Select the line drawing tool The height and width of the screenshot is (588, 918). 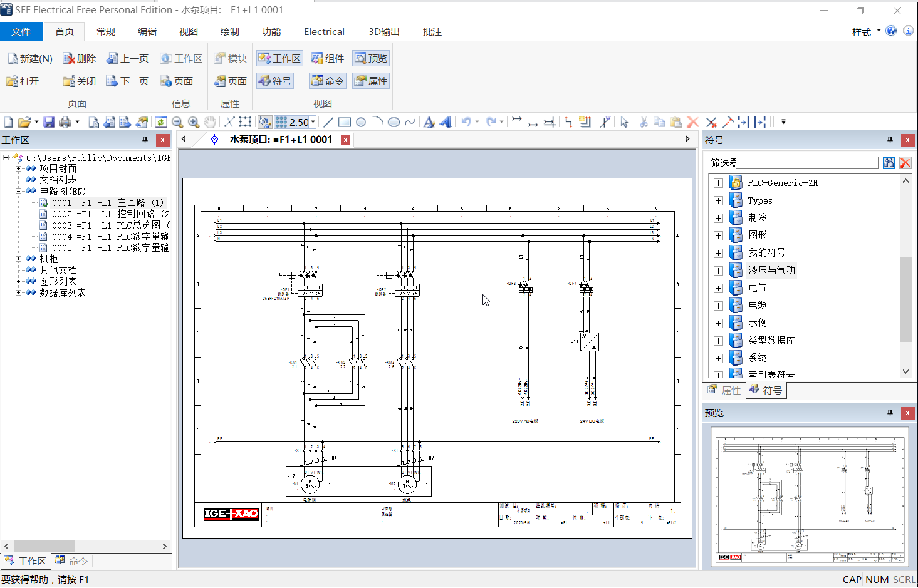pyautogui.click(x=328, y=122)
